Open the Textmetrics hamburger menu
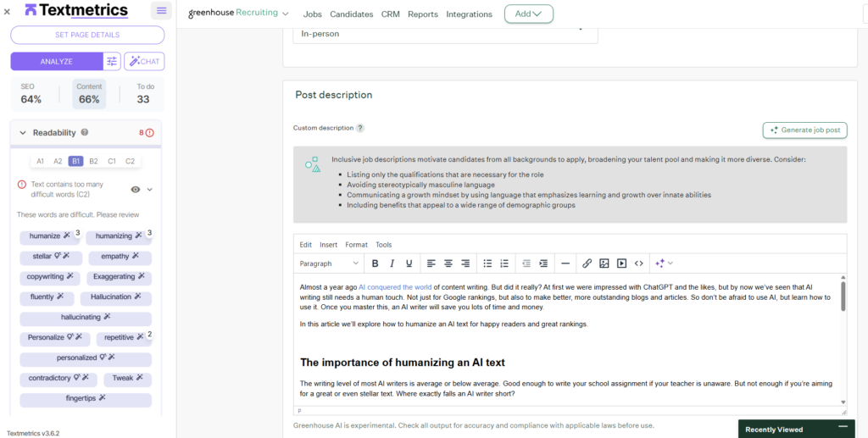Image resolution: width=868 pixels, height=438 pixels. click(161, 11)
